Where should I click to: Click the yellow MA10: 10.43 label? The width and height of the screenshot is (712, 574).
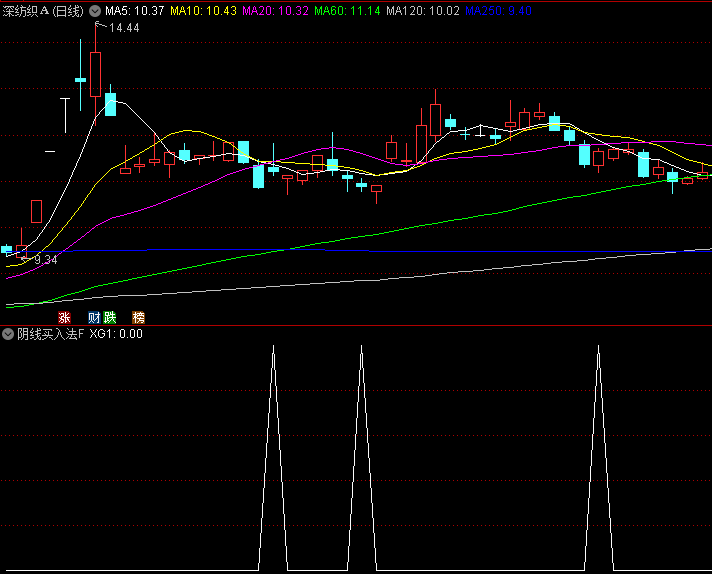(203, 11)
